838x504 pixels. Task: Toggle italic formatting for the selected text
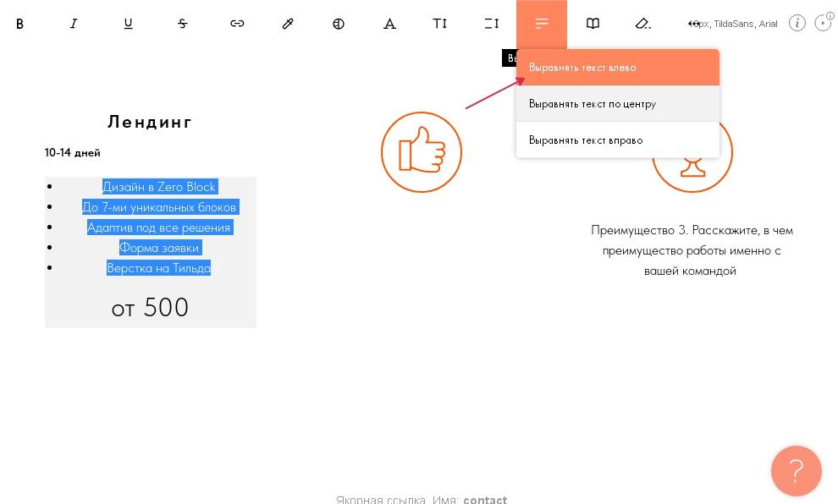[74, 24]
